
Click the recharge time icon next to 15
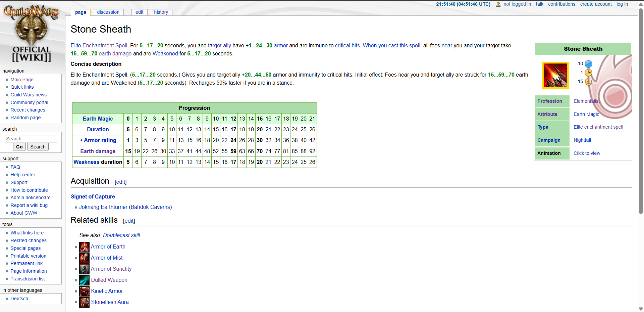(588, 81)
